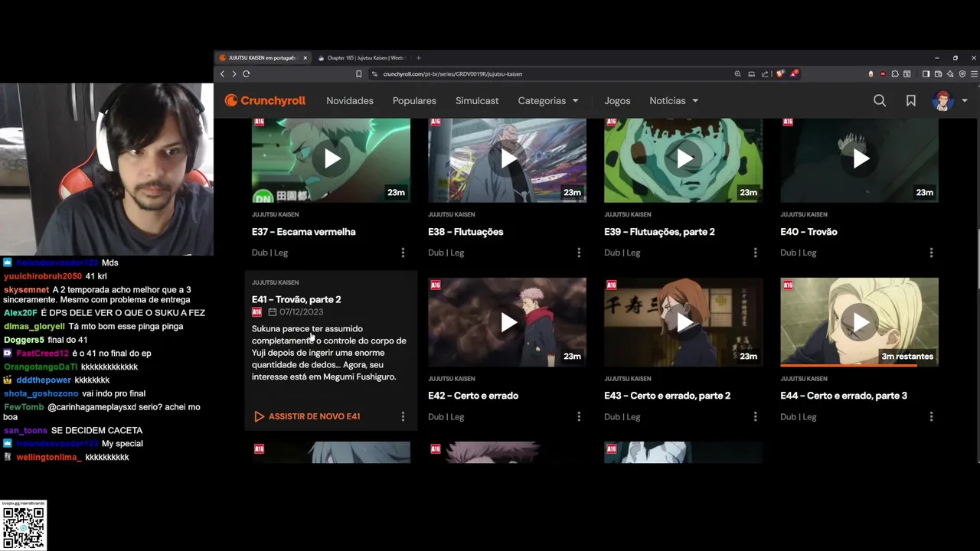Screen dimensions: 980x551
Task: Open the Jogos menu item
Action: click(x=617, y=100)
